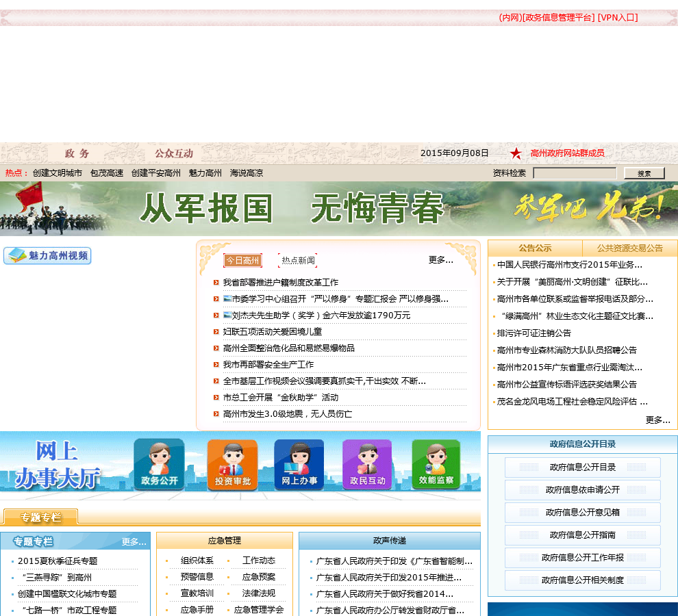Click the 网上办事大厅 banner title
Image resolution: width=678 pixels, height=616 pixels.
(x=57, y=465)
